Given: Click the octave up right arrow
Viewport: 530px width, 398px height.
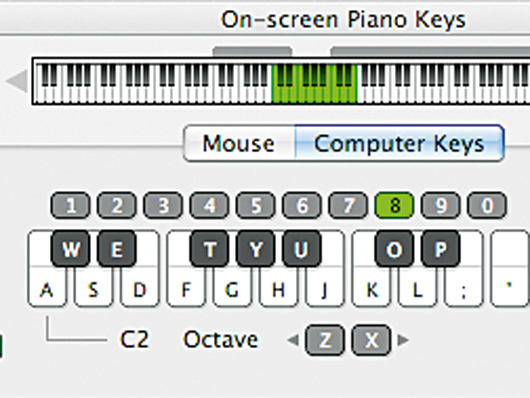Looking at the screenshot, I should click(x=403, y=340).
